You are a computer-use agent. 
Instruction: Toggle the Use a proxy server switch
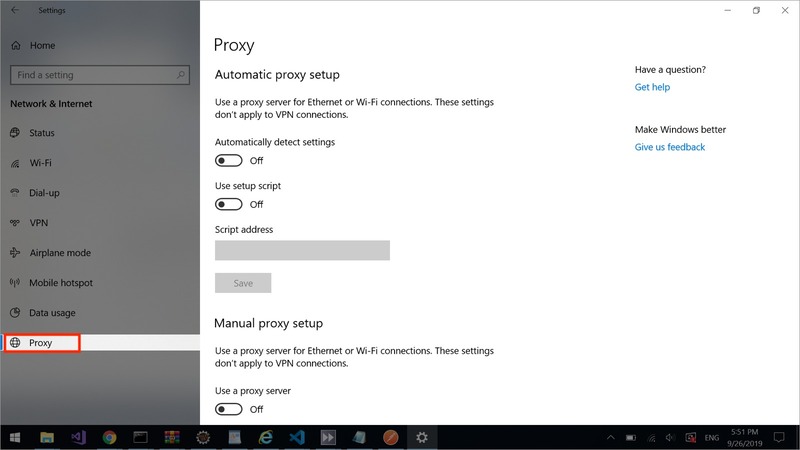click(228, 409)
